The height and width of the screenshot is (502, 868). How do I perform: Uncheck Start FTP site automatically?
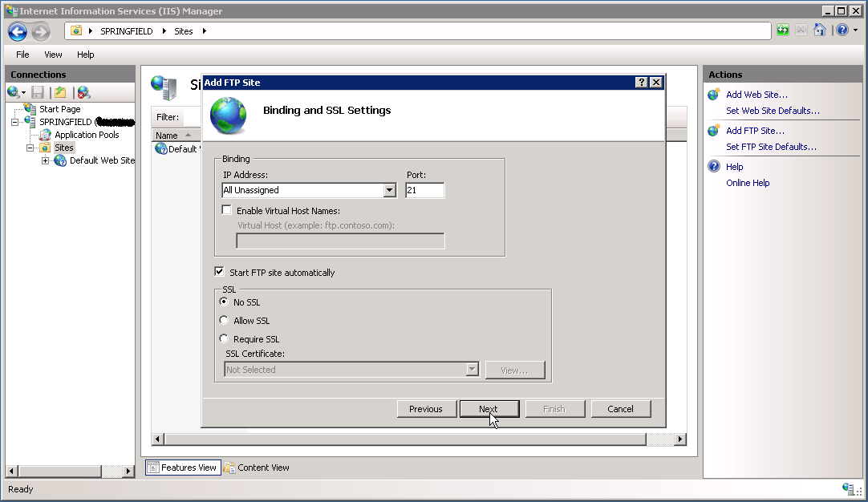219,271
